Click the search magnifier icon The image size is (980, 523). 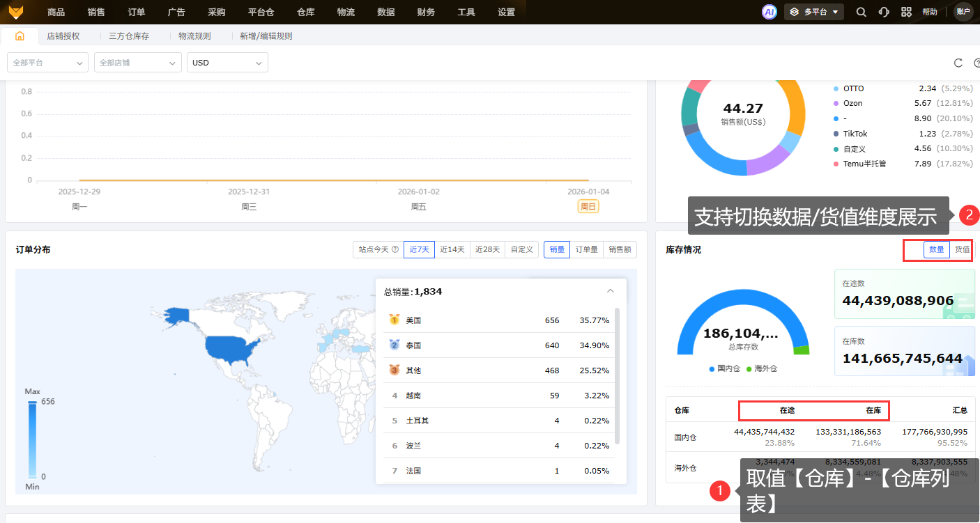coord(862,12)
